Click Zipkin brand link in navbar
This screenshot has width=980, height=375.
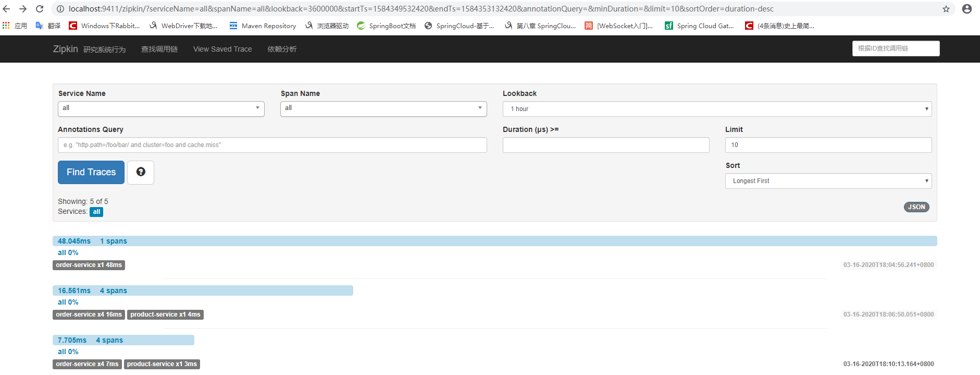tap(65, 49)
